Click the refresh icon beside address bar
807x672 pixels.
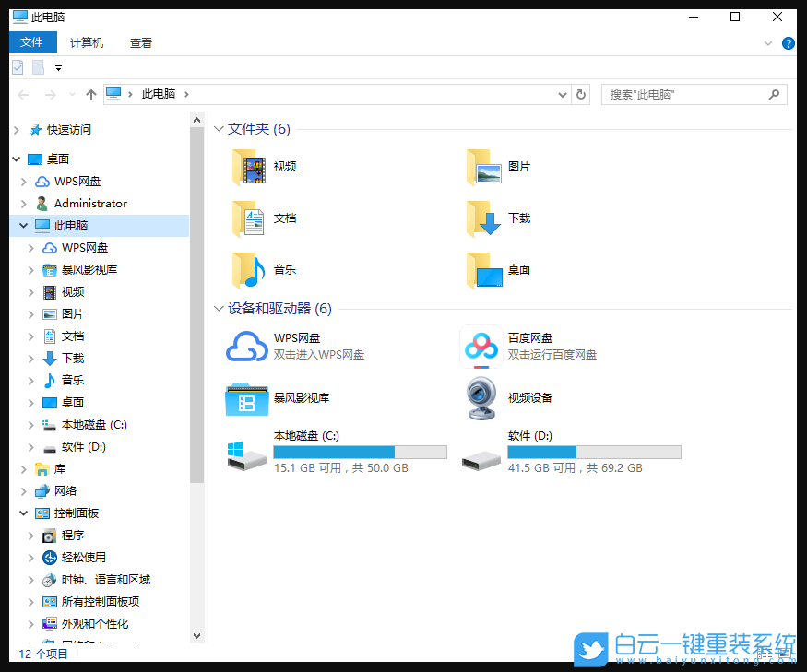point(580,94)
